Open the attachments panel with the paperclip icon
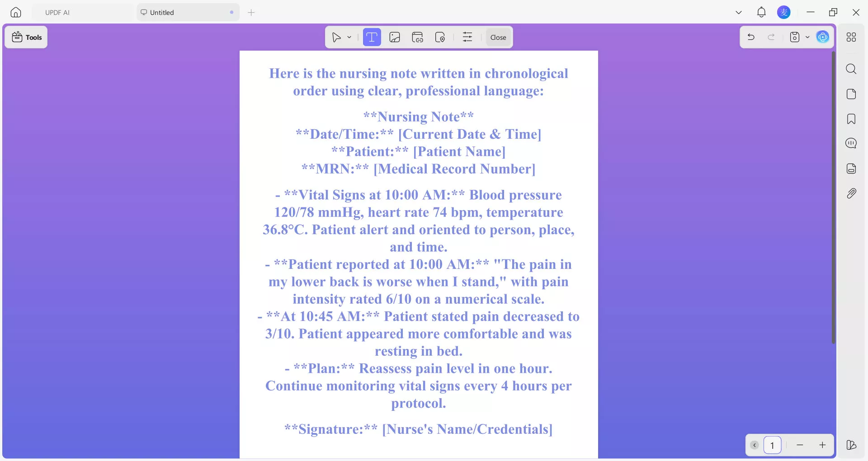The image size is (868, 461). click(852, 193)
